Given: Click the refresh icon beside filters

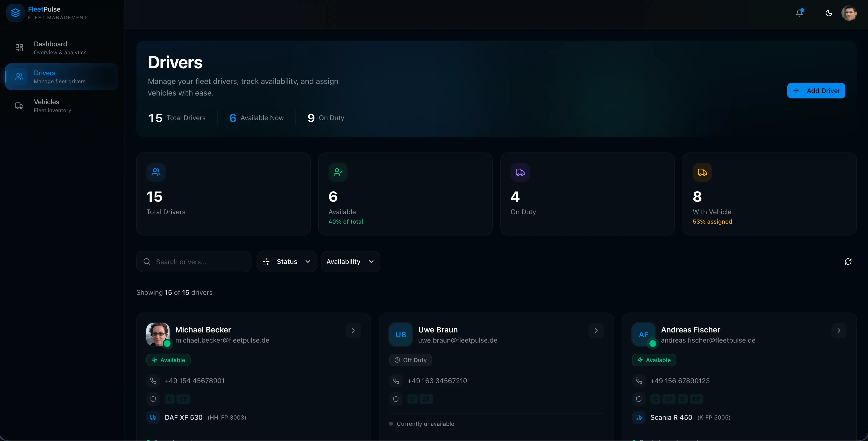Looking at the screenshot, I should click(x=848, y=262).
